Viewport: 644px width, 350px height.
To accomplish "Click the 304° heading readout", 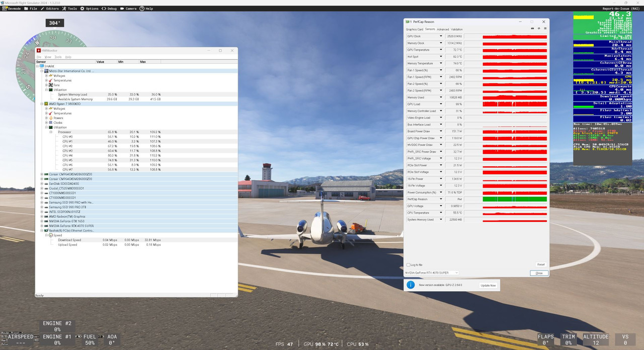I will tap(55, 23).
